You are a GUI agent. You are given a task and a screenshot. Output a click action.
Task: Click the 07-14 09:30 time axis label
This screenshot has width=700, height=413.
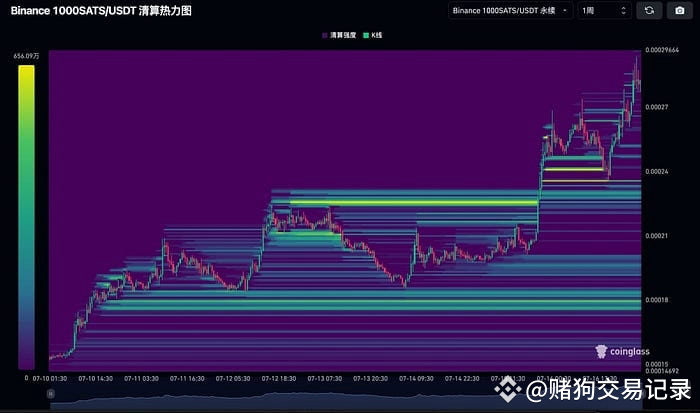[x=416, y=379]
